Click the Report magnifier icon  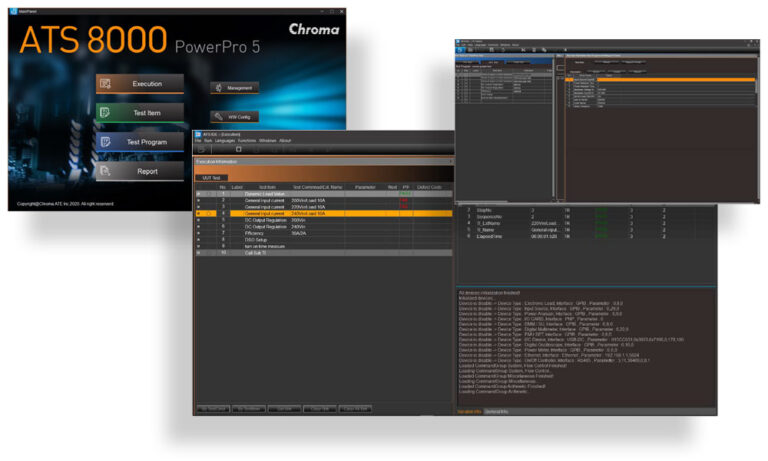click(x=105, y=171)
